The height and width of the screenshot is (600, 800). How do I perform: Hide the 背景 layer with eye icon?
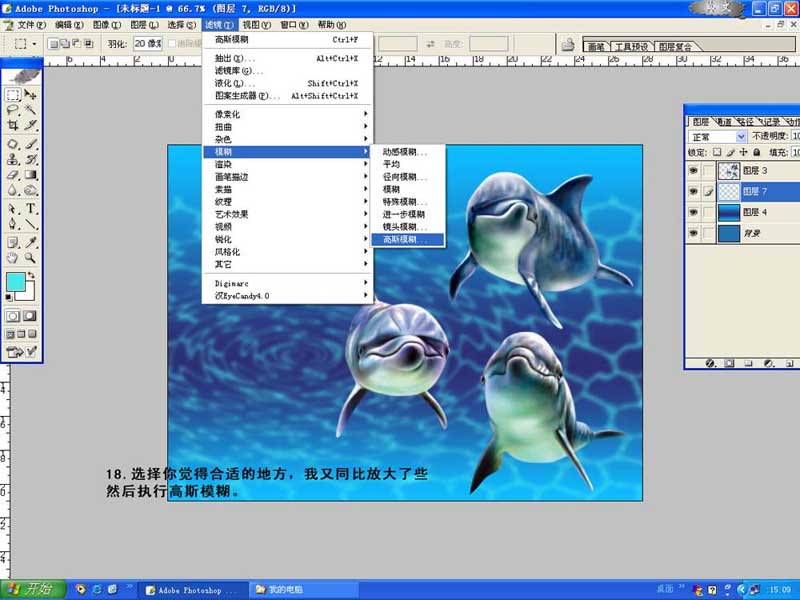pyautogui.click(x=693, y=233)
